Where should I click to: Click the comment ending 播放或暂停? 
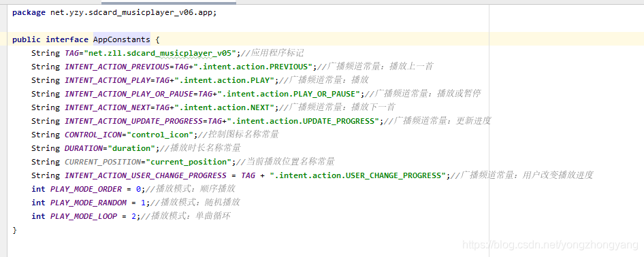(x=423, y=94)
